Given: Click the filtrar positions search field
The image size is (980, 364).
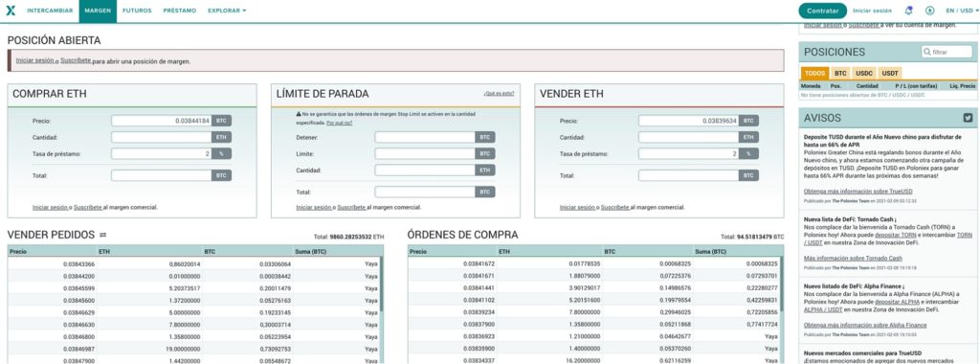Looking at the screenshot, I should (947, 53).
